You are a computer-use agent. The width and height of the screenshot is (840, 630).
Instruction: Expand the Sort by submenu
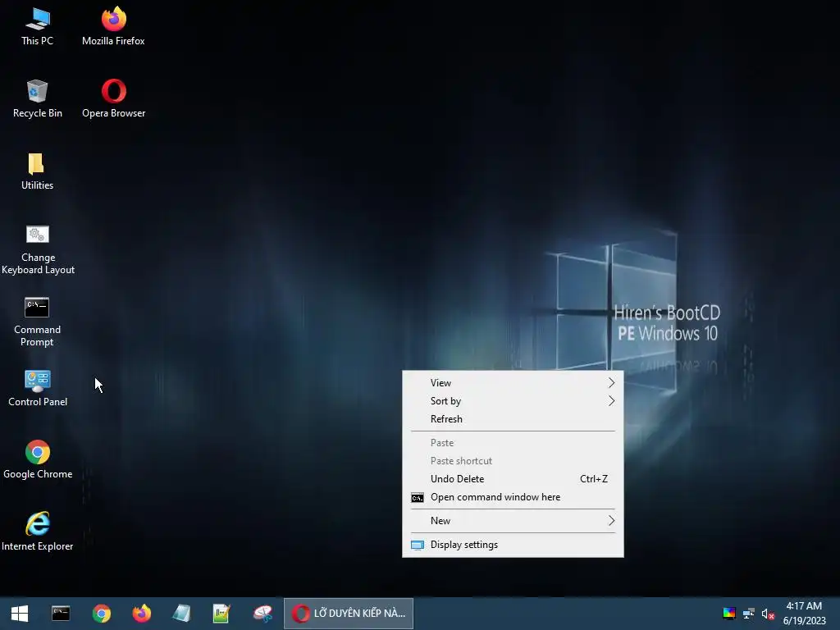point(513,401)
